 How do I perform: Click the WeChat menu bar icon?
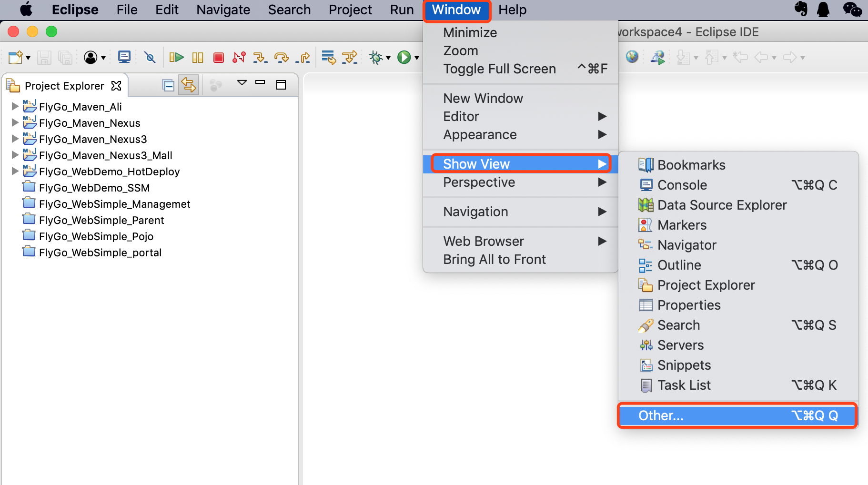[x=852, y=9]
